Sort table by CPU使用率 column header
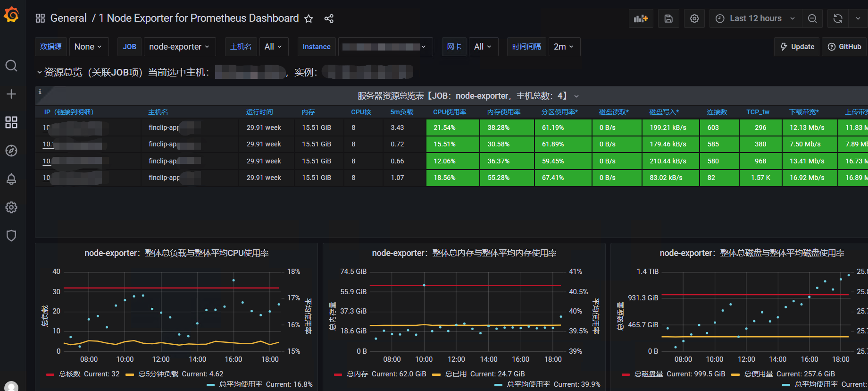 coord(450,112)
